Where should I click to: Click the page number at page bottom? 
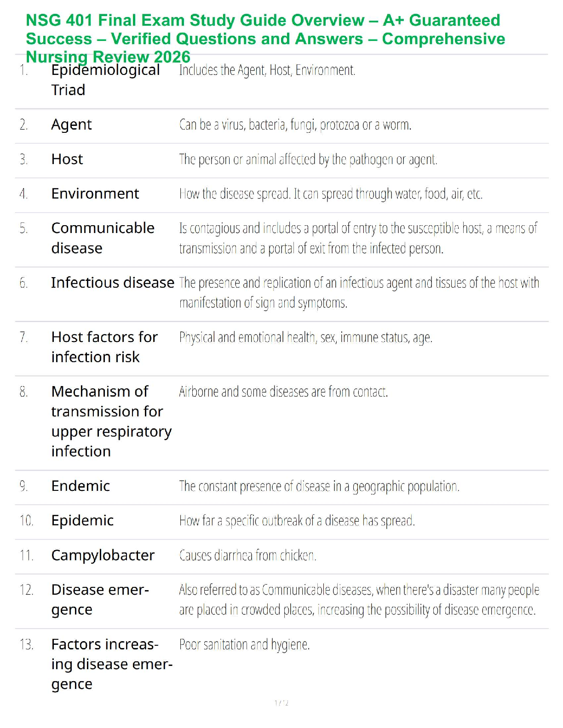tap(281, 703)
